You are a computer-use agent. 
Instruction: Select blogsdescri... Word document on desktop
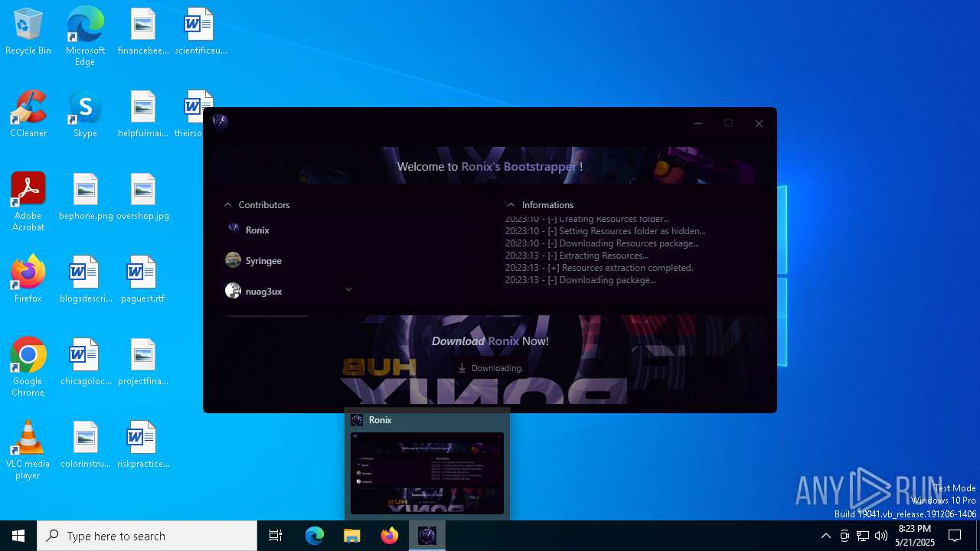point(86,279)
